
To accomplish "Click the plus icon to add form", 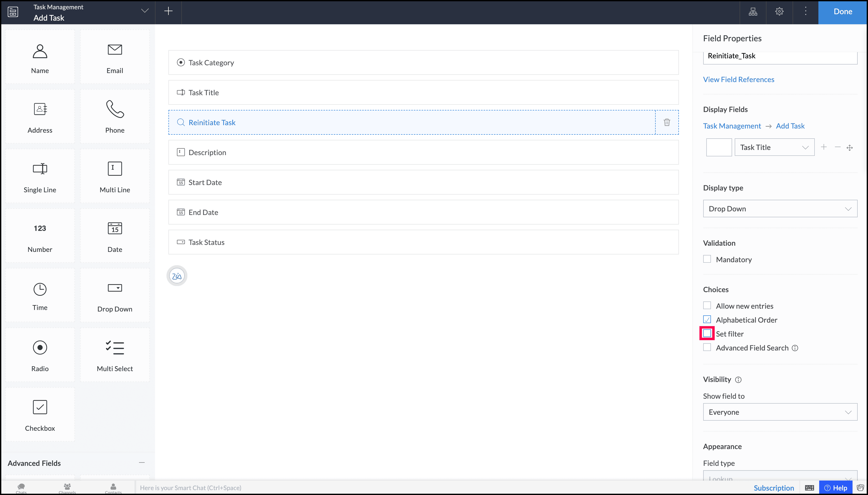I will click(168, 11).
